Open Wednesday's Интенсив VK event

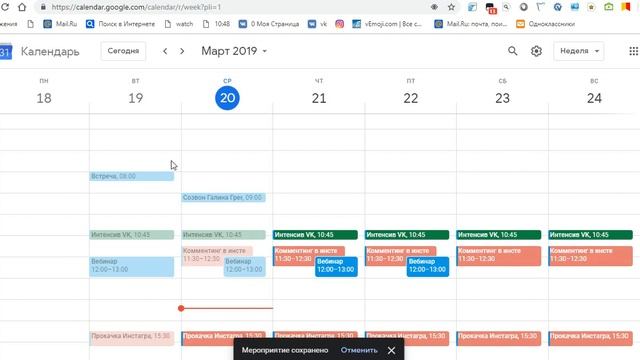223,235
